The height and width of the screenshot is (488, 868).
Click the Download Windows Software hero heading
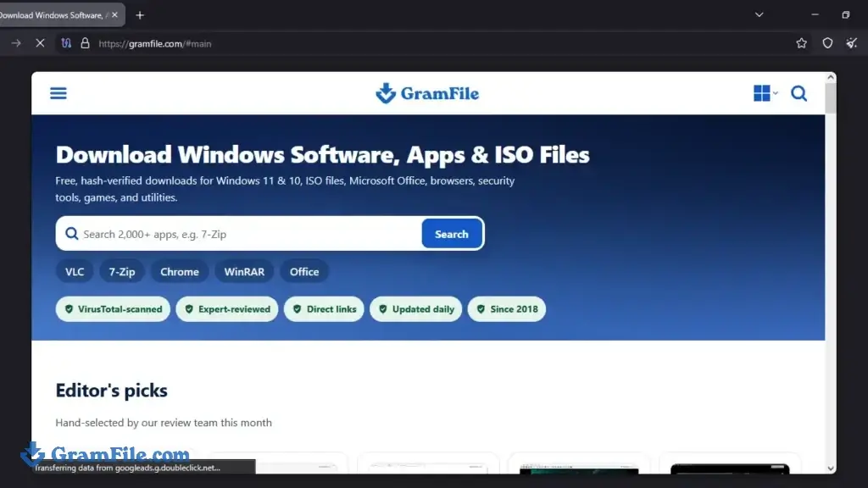(322, 154)
